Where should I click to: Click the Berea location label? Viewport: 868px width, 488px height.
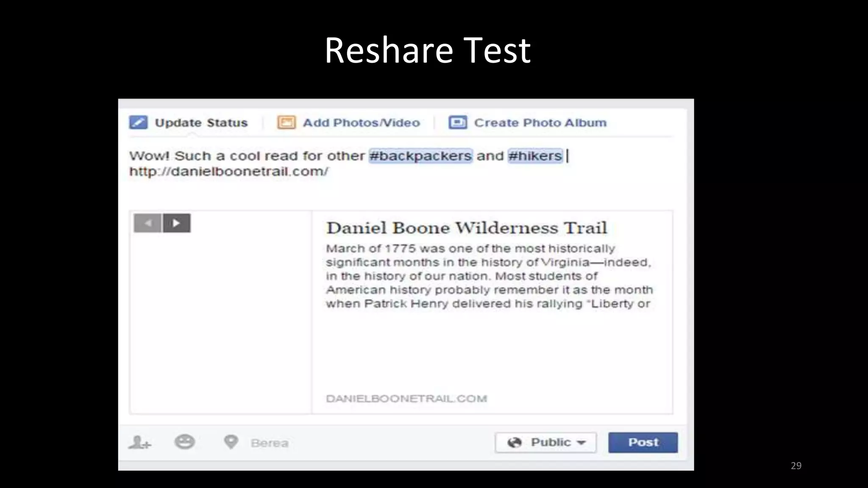click(x=270, y=443)
